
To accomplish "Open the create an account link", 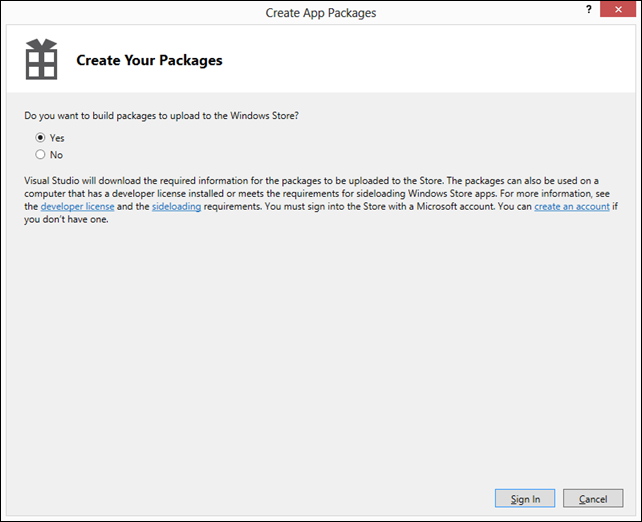I will 572,206.
